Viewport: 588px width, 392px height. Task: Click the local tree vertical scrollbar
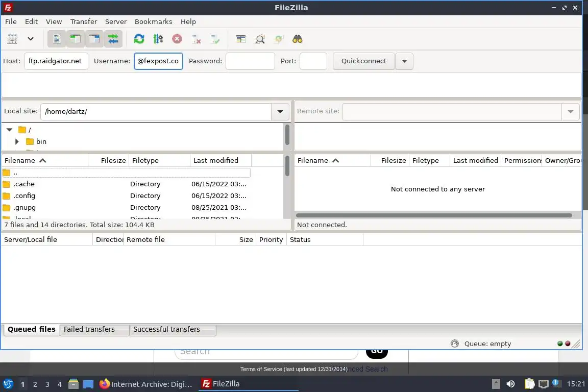pos(287,135)
